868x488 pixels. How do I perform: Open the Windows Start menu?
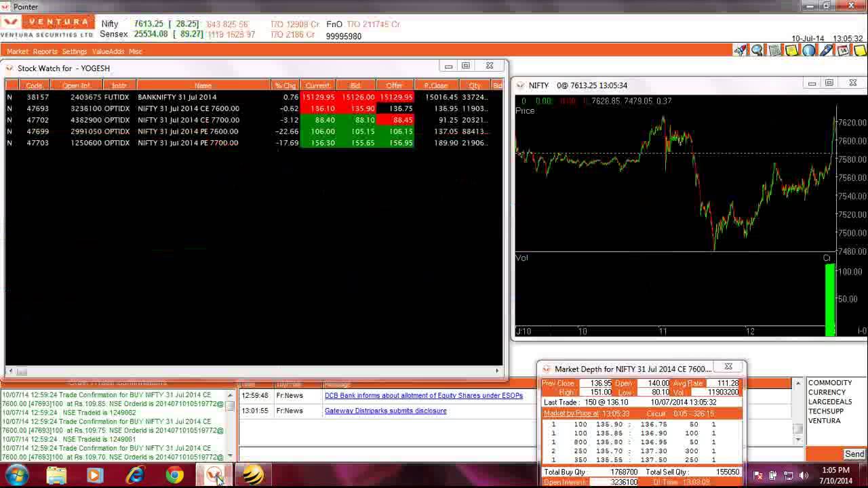tap(16, 475)
